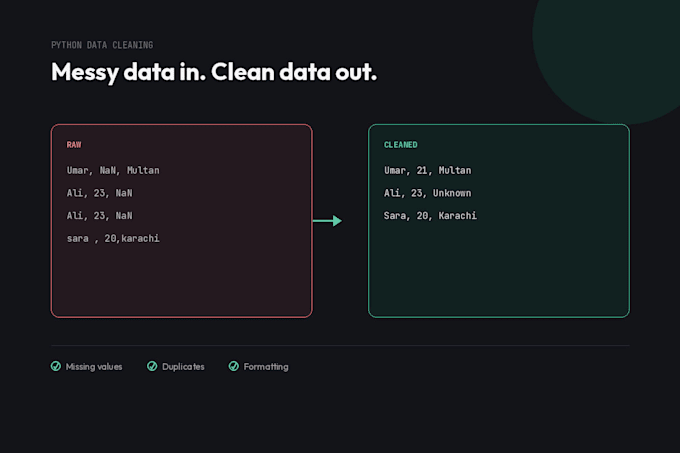Click the 'PYTHON DATA CLEANING' subtitle
Image resolution: width=680 pixels, height=453 pixels.
tap(102, 45)
